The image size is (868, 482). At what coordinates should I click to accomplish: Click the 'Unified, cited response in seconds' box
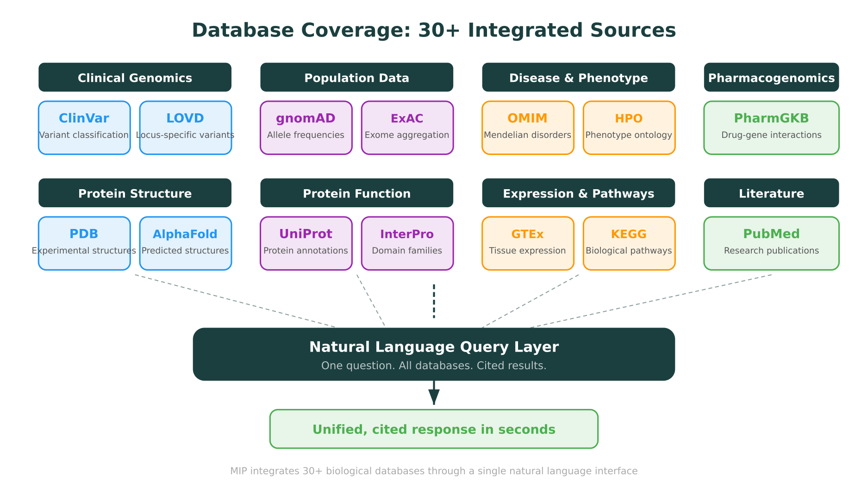point(434,429)
